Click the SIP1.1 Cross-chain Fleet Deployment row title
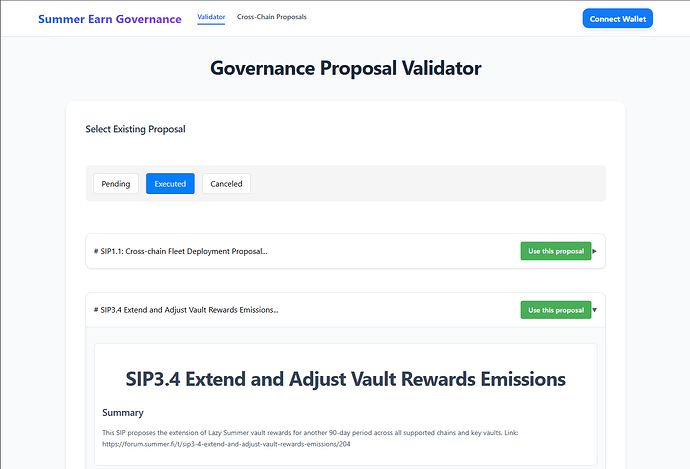 coord(180,251)
